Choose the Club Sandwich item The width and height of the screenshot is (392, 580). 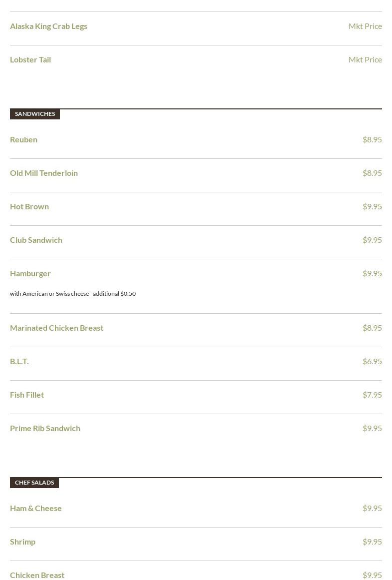[36, 240]
